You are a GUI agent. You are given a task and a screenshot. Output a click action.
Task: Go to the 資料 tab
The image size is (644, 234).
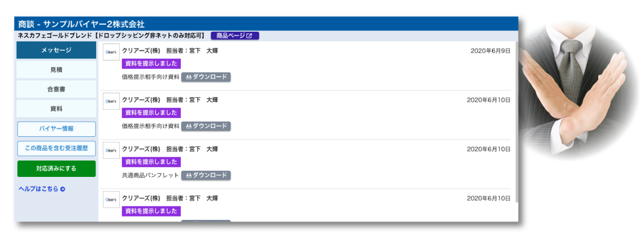coord(56,108)
